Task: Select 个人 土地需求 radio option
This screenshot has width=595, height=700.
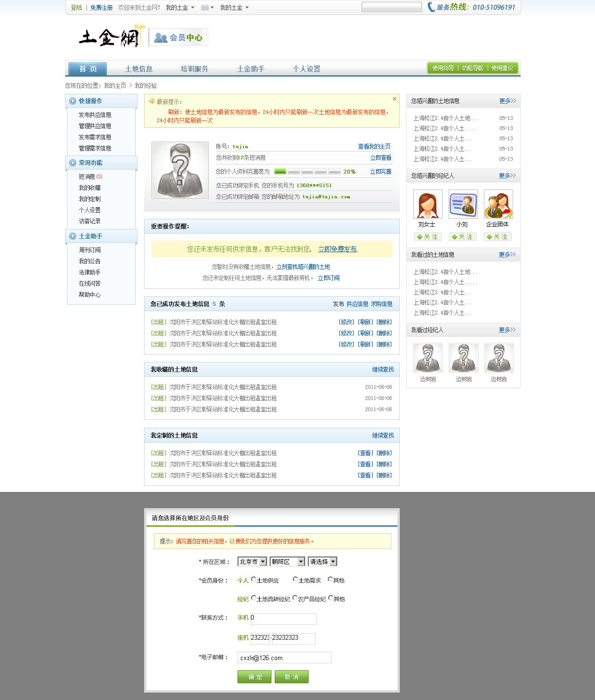Action: point(295,579)
